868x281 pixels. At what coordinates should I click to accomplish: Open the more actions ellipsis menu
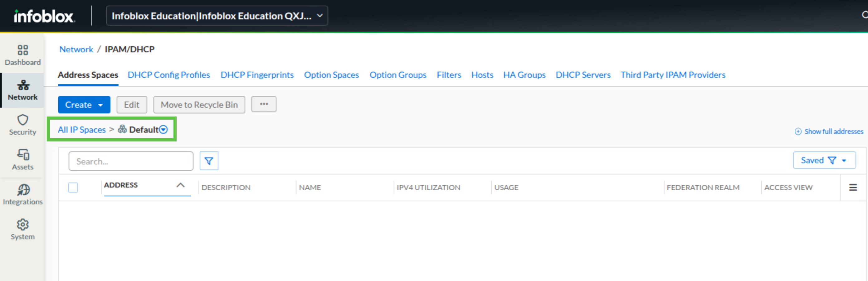pyautogui.click(x=264, y=104)
